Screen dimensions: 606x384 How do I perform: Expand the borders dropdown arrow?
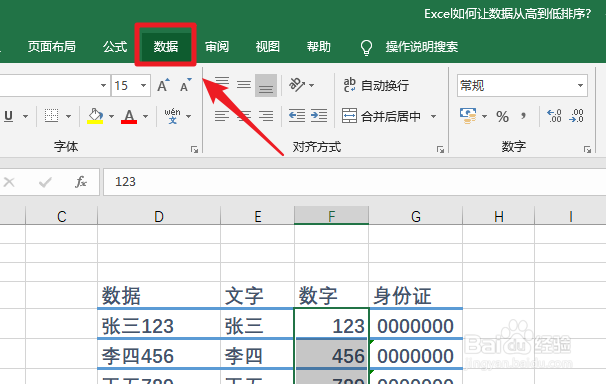68,116
